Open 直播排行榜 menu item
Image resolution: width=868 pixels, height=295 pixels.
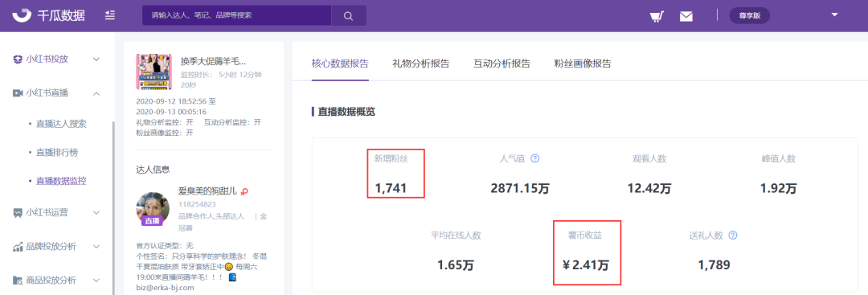tap(57, 152)
